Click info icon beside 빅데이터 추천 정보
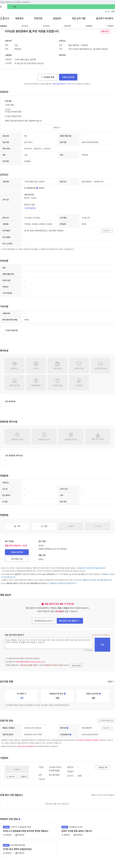The width and height of the screenshot is (115, 868). coord(19,819)
